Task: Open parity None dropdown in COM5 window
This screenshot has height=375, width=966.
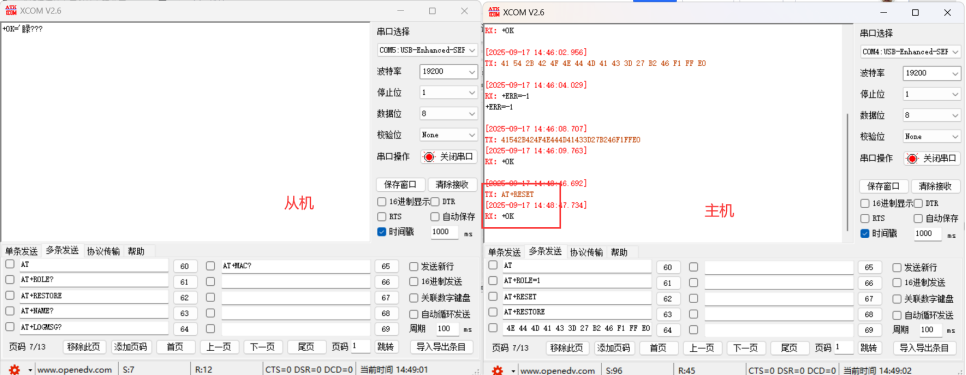Action: (x=448, y=134)
